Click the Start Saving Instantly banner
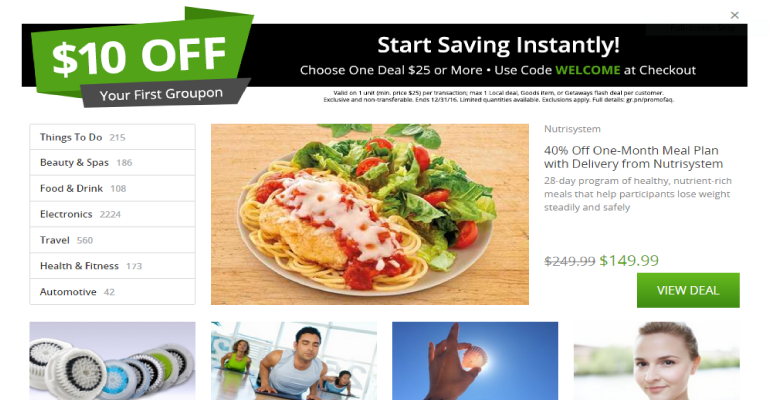This screenshot has width=770, height=400. pyautogui.click(x=498, y=45)
